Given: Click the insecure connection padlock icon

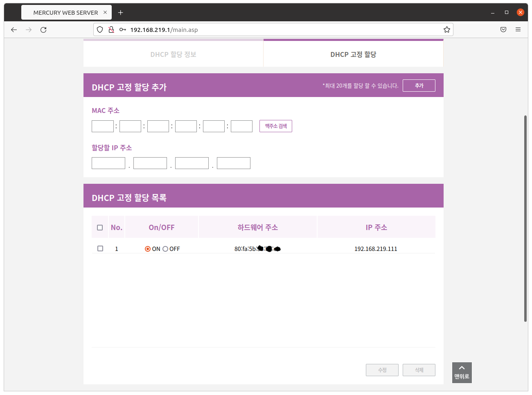Looking at the screenshot, I should point(111,29).
